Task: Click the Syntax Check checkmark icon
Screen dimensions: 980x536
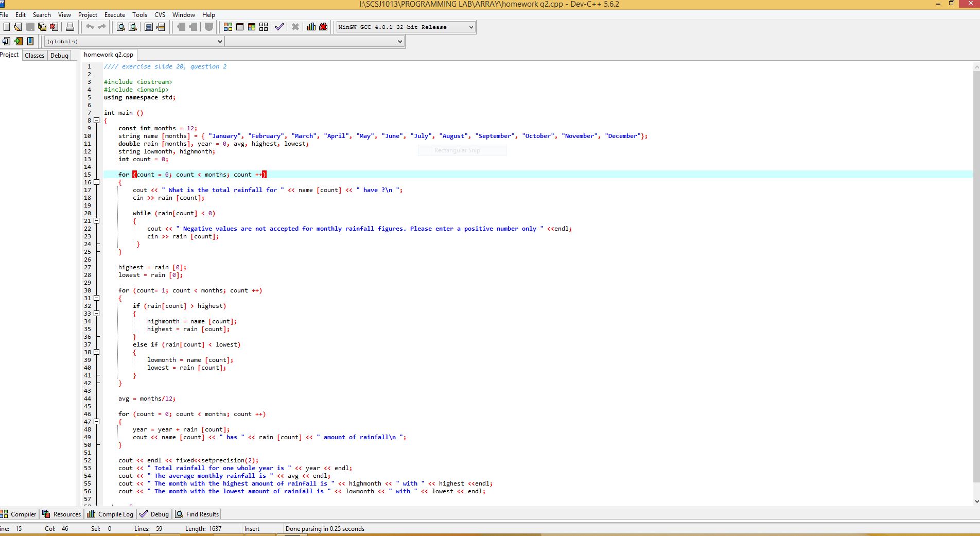Action: 279,27
